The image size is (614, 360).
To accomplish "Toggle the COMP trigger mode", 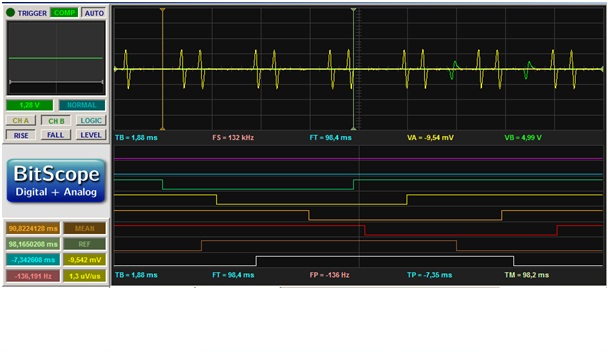I will [x=65, y=13].
